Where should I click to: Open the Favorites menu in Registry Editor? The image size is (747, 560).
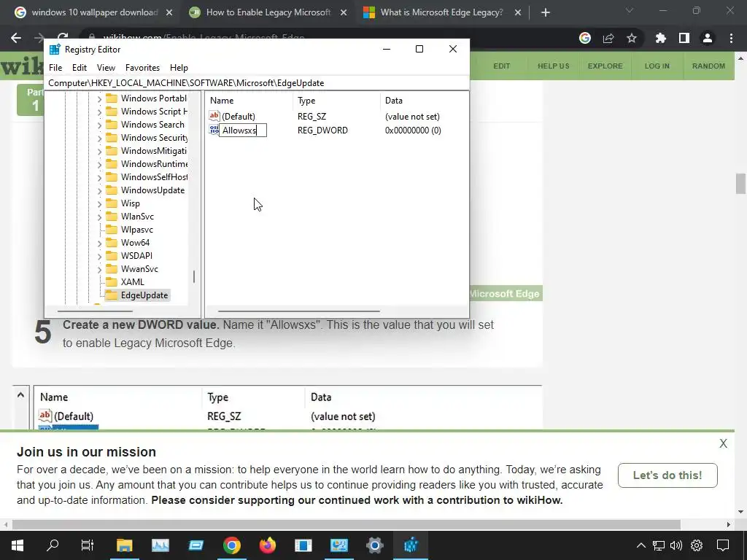click(142, 68)
